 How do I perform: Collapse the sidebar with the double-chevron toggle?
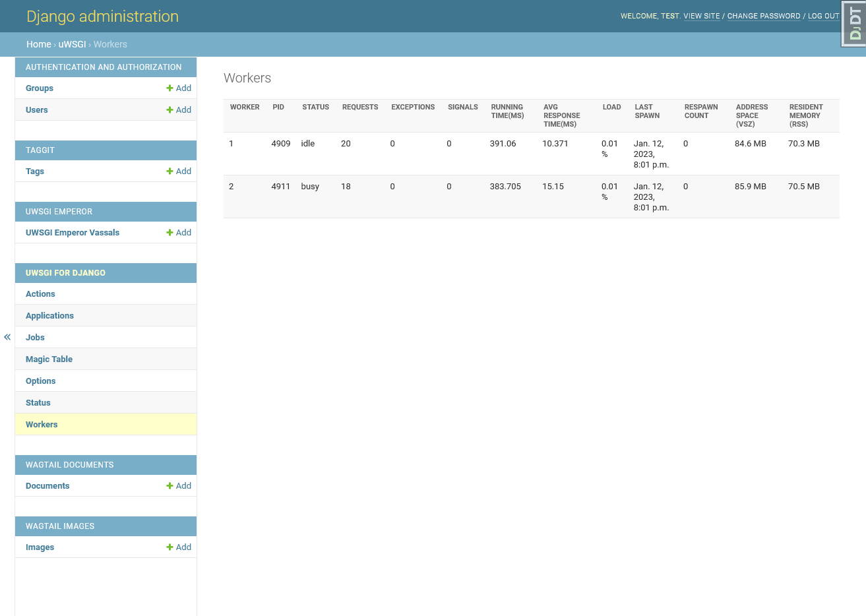point(7,337)
